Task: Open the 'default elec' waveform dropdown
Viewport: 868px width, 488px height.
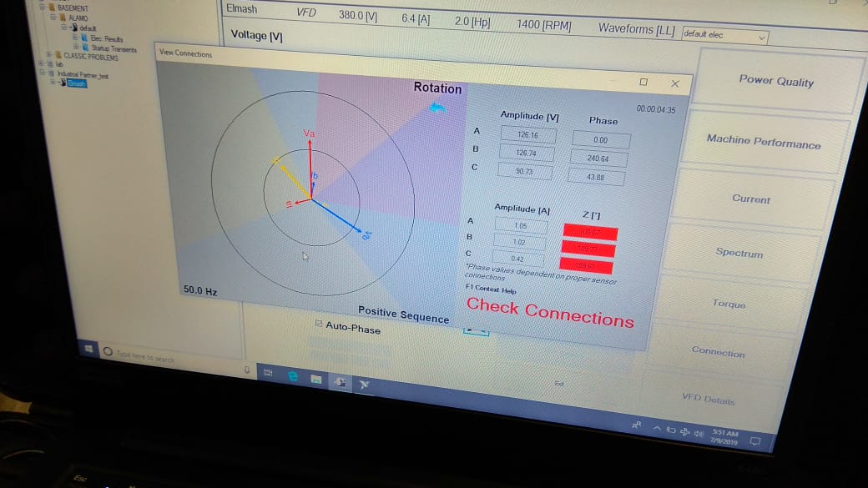Action: pyautogui.click(x=724, y=36)
